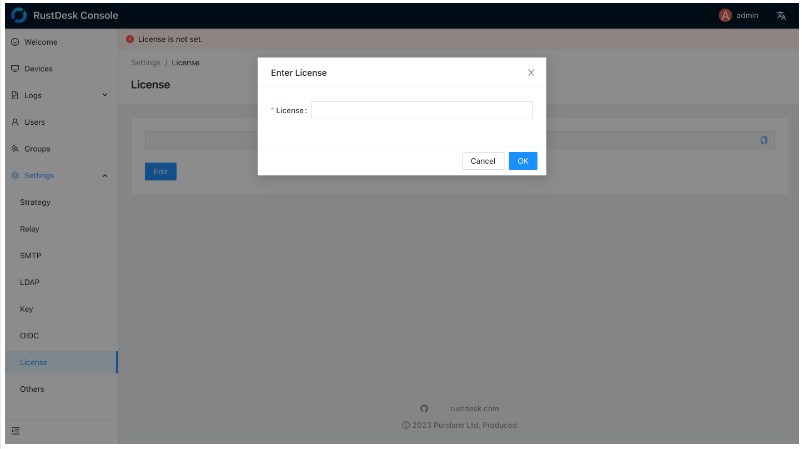Viewport: 802px width, 449px height.
Task: Click the License page heading
Action: [150, 85]
